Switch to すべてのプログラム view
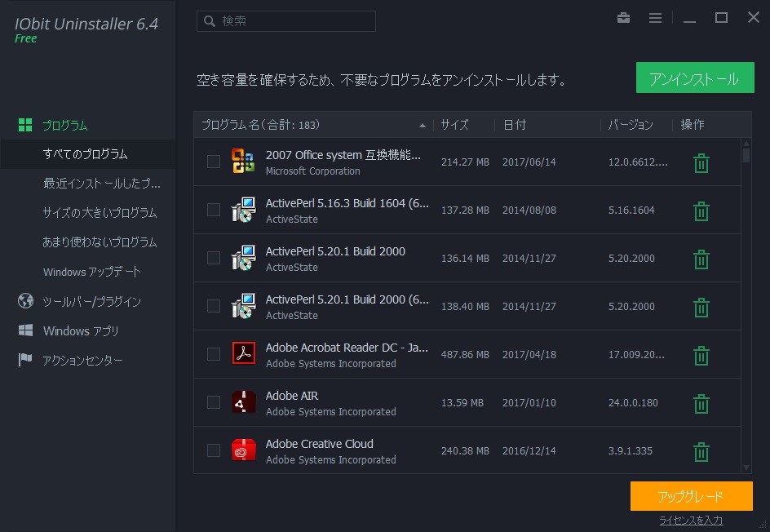Viewport: 770px width, 532px height. pyautogui.click(x=87, y=153)
